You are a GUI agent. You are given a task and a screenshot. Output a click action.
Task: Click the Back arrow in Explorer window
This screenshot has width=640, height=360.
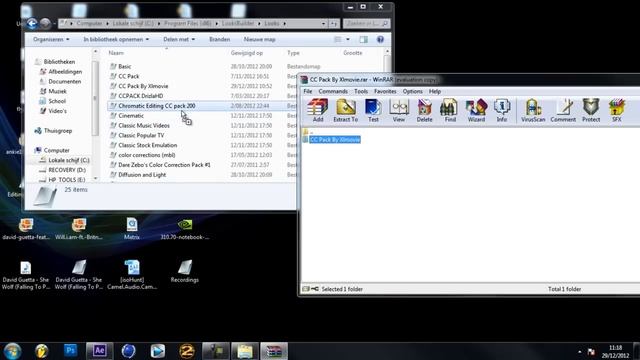click(32, 24)
